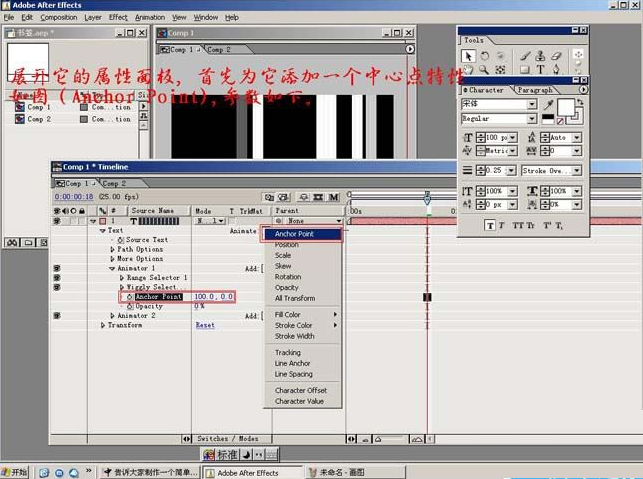Select the Rotation tool in Tools panel
Viewport: 643px width, 479px height.
point(485,56)
